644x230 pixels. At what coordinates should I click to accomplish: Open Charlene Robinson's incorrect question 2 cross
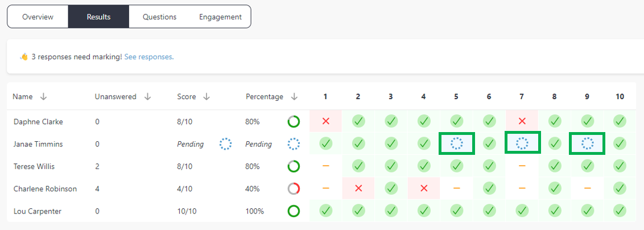358,188
